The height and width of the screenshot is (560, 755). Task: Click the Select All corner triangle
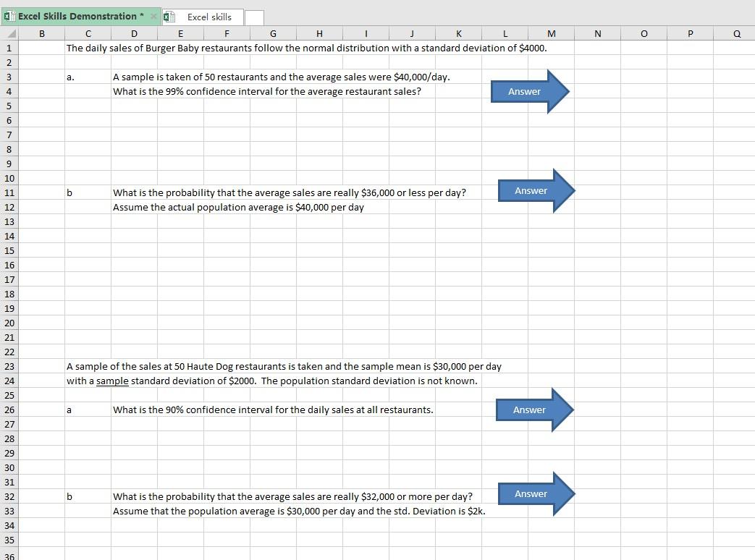[x=12, y=34]
